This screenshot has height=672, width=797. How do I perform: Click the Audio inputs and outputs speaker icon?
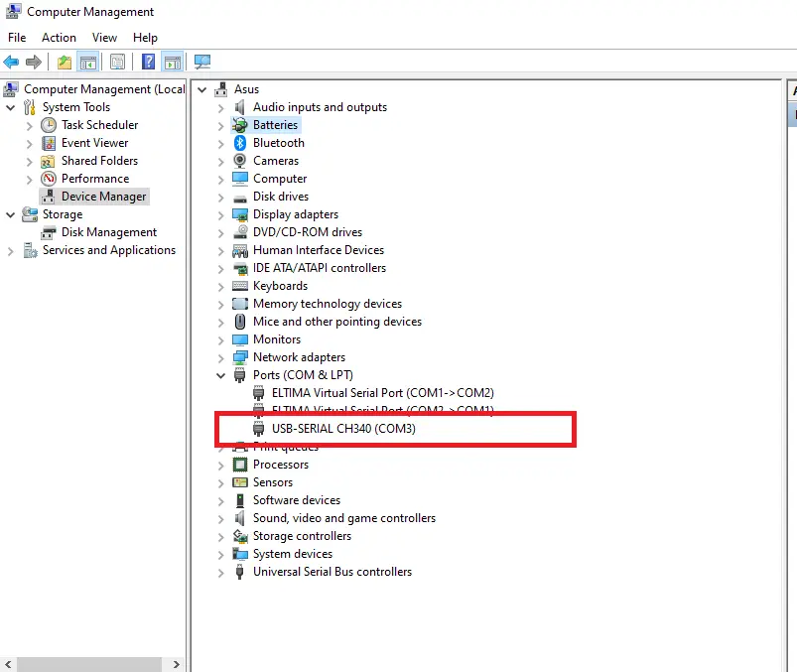240,107
